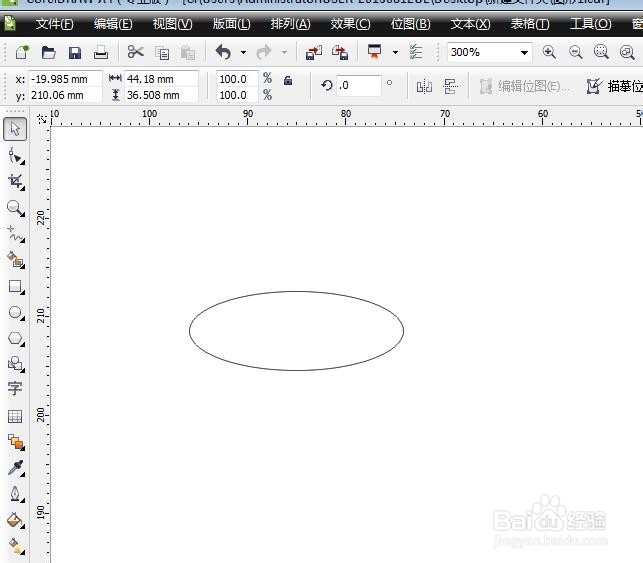Open the application launcher dropdown arrow
The image size is (643, 563).
click(395, 52)
